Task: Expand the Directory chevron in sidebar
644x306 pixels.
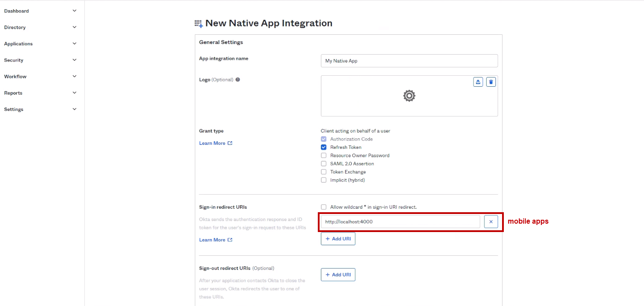Action: pos(74,27)
